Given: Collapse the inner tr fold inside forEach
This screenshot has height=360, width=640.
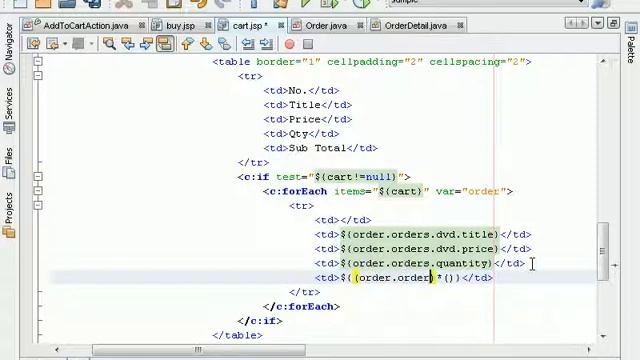Looking at the screenshot, I should coord(38,205).
